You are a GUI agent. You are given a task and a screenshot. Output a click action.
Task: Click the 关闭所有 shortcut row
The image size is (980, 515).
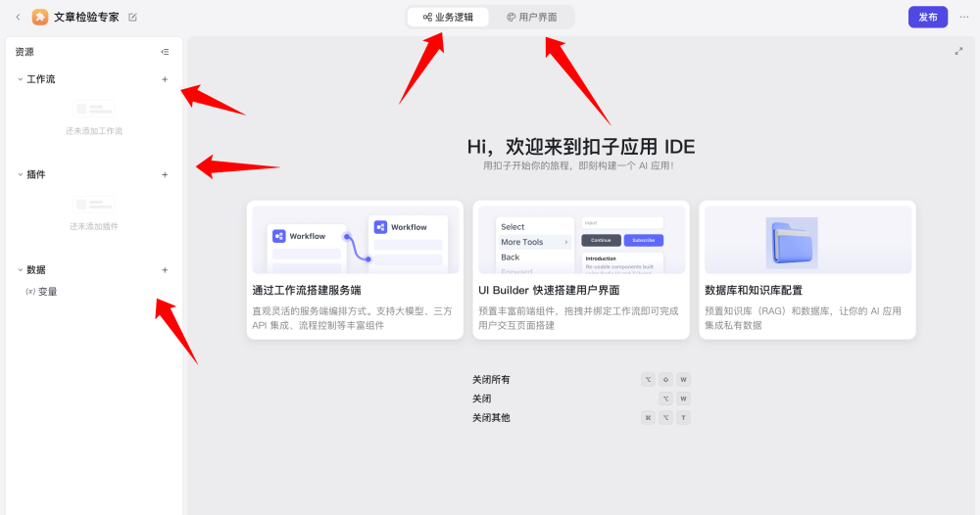[581, 380]
